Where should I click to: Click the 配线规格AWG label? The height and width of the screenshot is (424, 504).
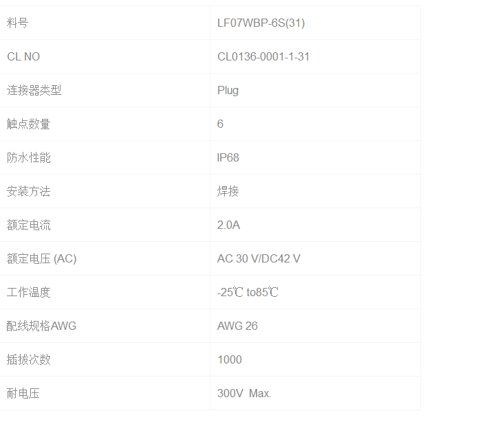(42, 326)
